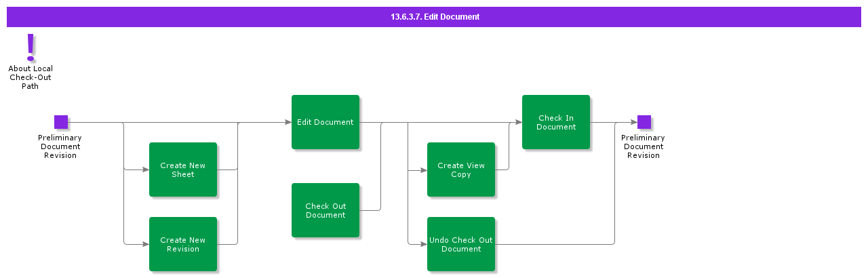Open the Edit Document process box

325,122
